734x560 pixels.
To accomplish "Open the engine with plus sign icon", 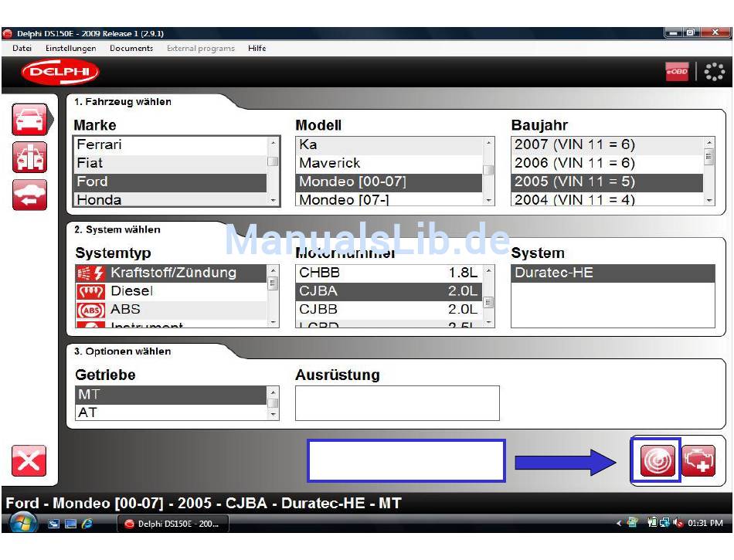I will coord(698,461).
